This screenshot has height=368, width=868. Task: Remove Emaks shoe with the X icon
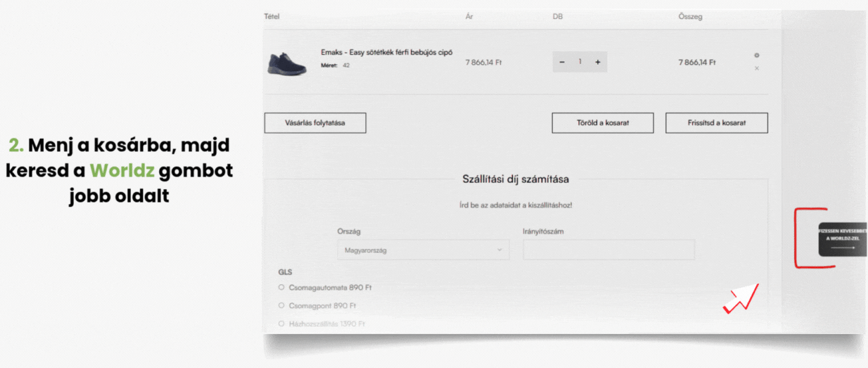tap(757, 68)
